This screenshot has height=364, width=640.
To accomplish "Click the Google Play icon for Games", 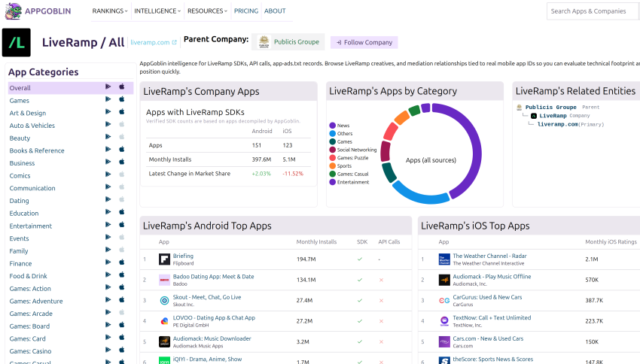I will [108, 99].
